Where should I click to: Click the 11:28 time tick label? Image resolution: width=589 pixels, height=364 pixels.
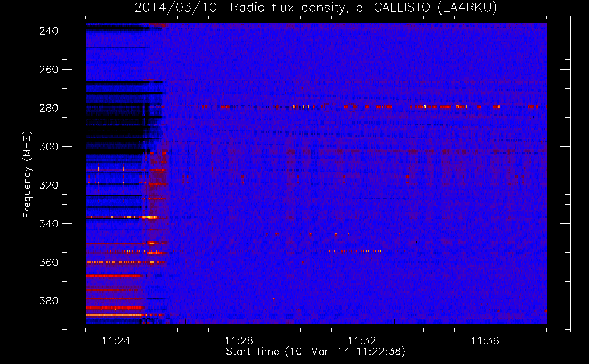[x=239, y=341]
